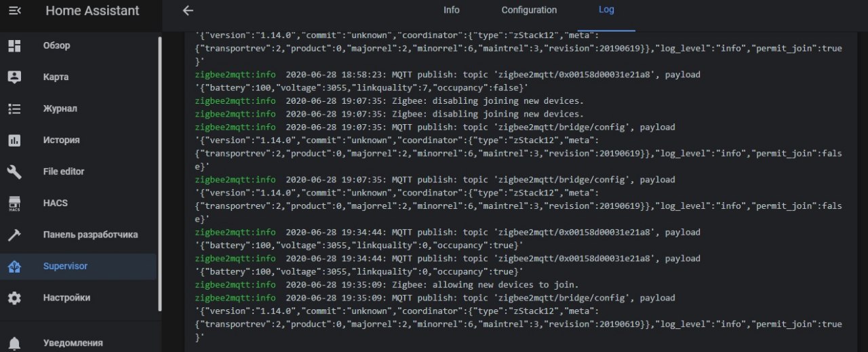Open the Уведомления menu item
This screenshot has width=868, height=352.
[78, 343]
